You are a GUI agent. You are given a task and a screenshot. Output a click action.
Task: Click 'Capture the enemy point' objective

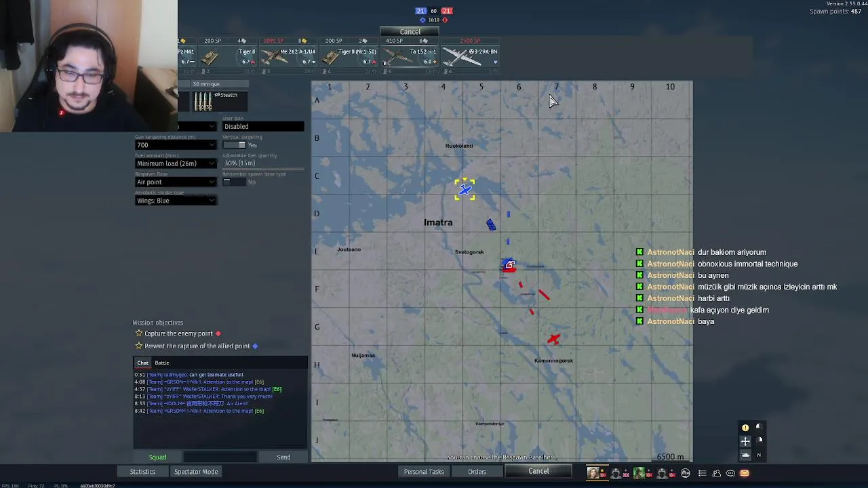[178, 333]
